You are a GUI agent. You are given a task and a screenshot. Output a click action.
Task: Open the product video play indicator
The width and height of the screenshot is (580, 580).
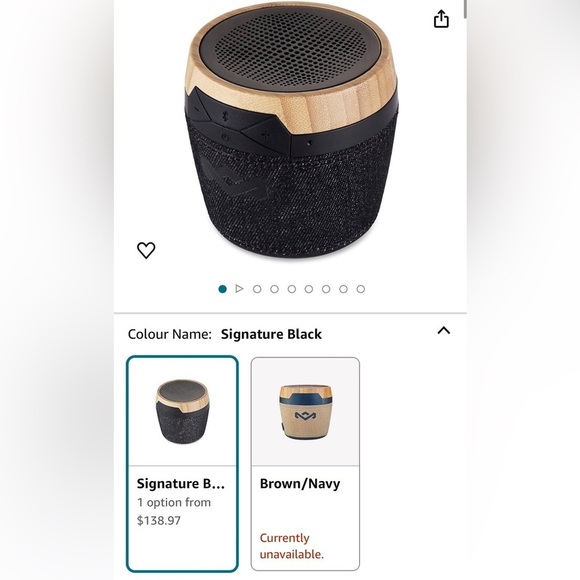point(239,289)
